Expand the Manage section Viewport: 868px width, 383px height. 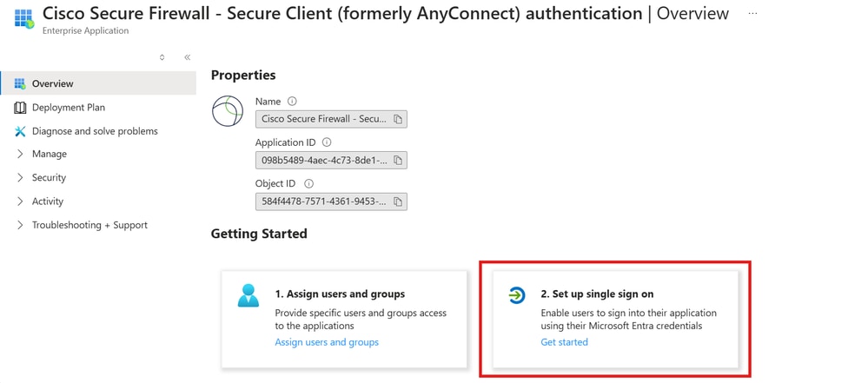coord(20,154)
